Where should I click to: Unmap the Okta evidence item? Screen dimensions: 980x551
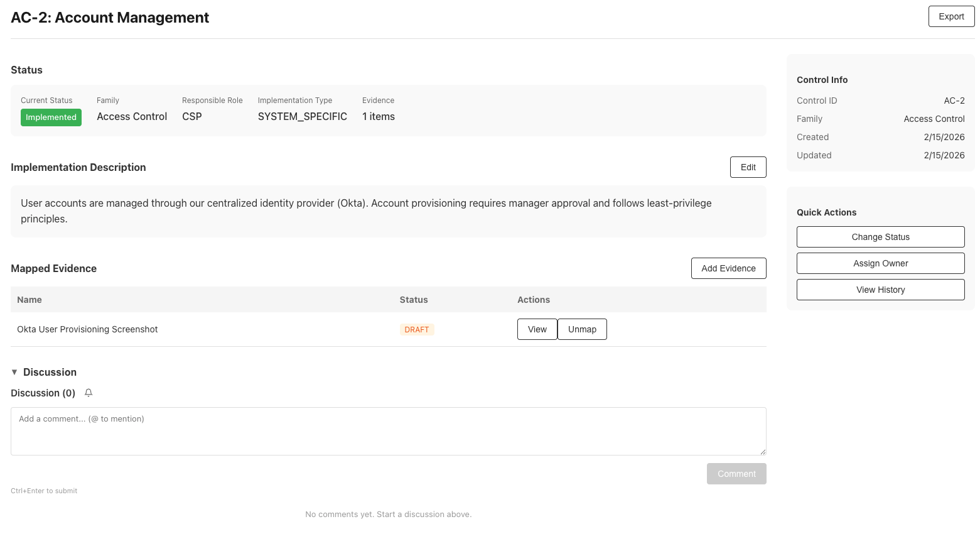[581, 329]
